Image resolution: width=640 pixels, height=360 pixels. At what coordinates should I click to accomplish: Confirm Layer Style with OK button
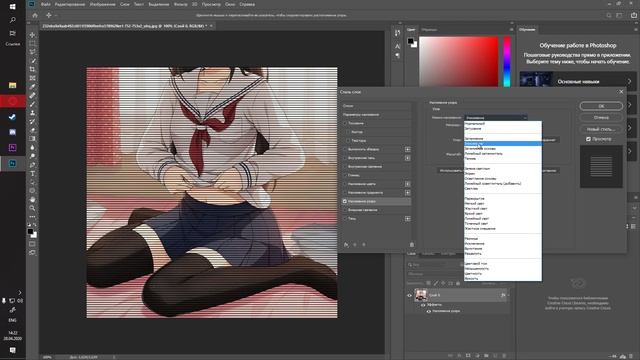(601, 106)
